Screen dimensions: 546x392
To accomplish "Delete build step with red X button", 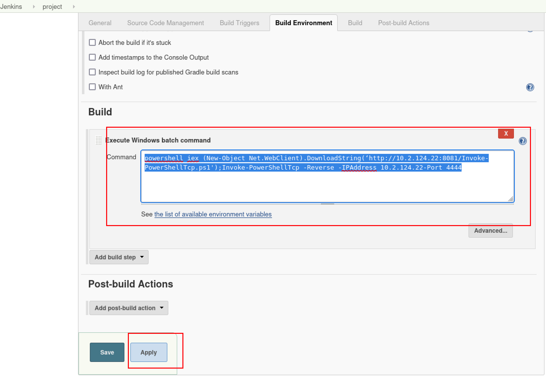I will 506,134.
